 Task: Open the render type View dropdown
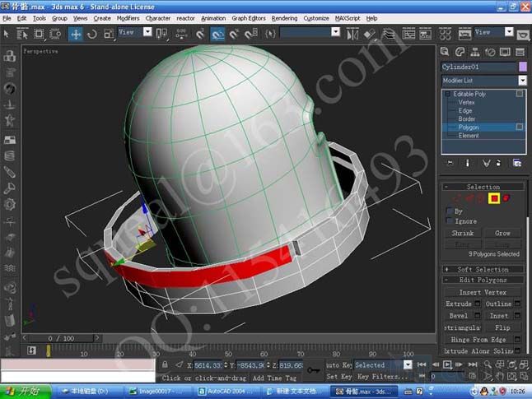click(x=509, y=32)
